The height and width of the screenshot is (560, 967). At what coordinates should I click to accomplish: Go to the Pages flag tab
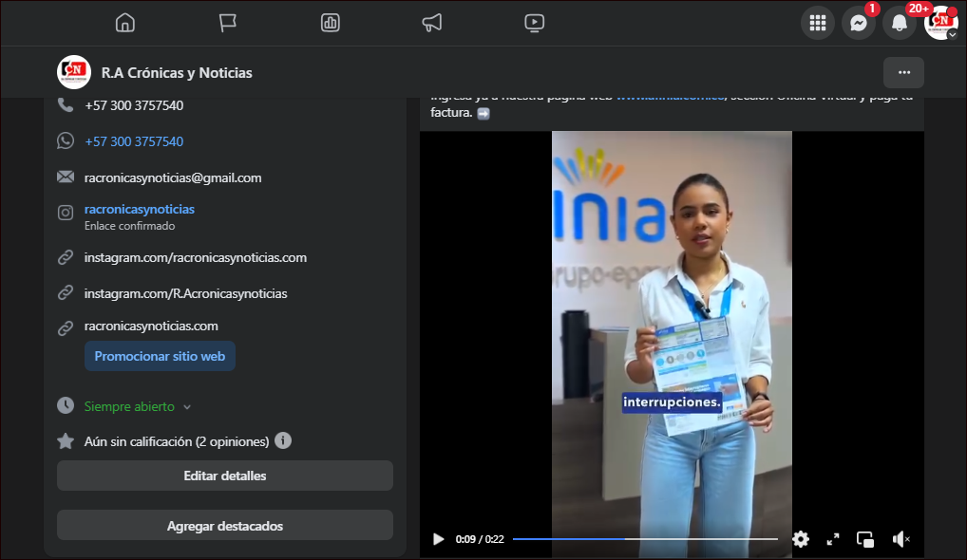[228, 23]
